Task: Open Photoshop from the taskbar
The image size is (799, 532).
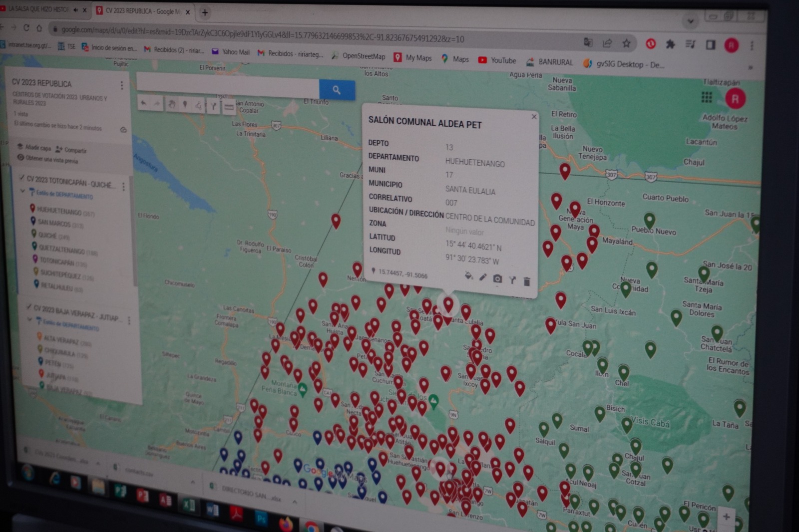Action: click(x=261, y=519)
